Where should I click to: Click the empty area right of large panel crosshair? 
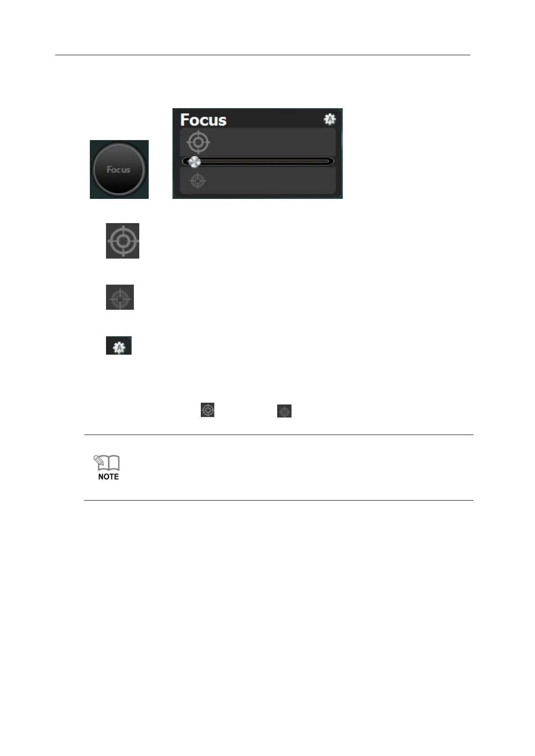pos(273,142)
